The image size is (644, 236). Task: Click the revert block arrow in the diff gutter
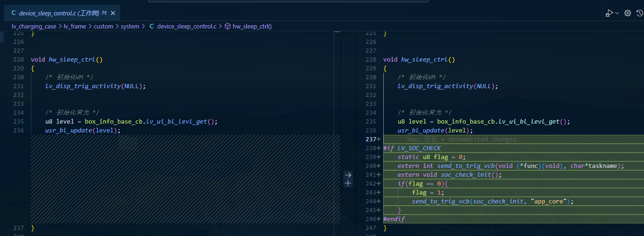click(x=348, y=175)
